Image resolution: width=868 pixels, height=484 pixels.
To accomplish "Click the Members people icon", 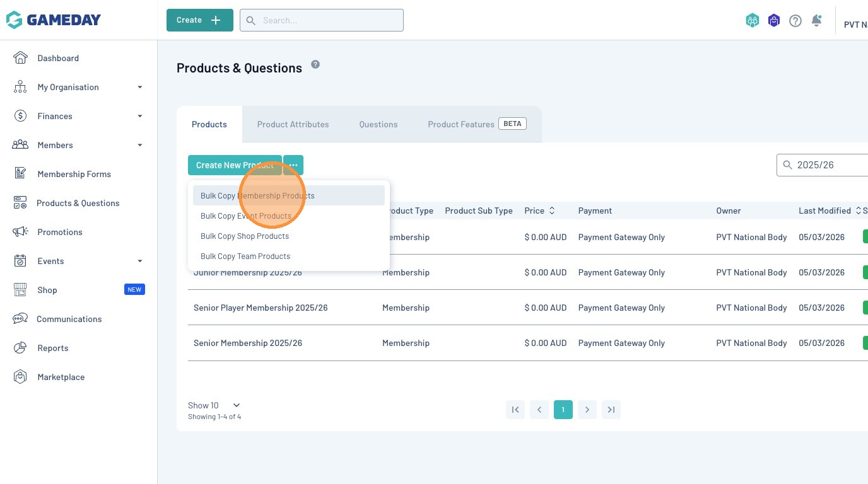I will [20, 145].
